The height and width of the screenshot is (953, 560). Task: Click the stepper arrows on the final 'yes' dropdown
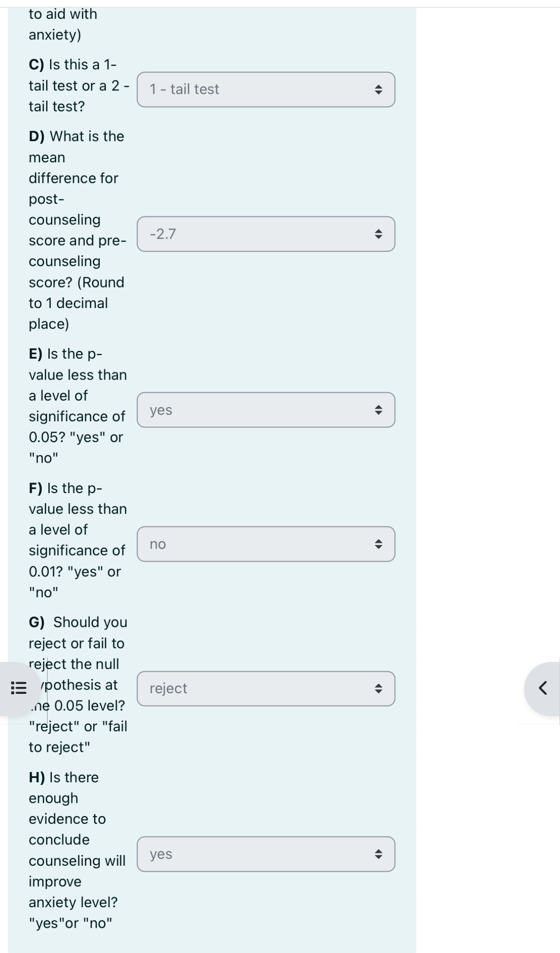click(x=380, y=854)
